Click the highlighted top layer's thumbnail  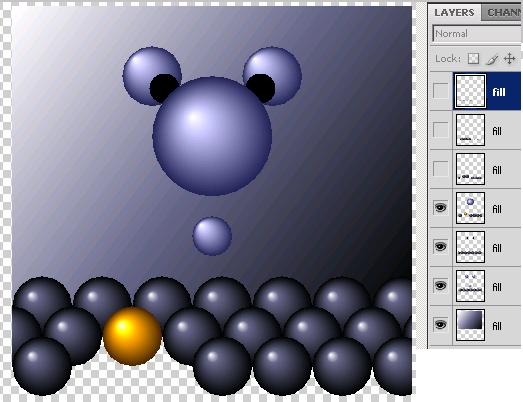click(x=470, y=91)
